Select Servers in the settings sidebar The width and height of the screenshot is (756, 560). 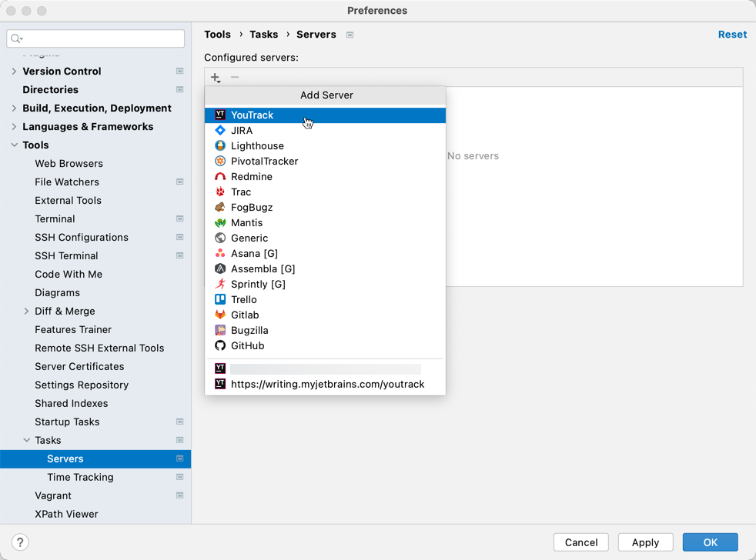tap(65, 458)
